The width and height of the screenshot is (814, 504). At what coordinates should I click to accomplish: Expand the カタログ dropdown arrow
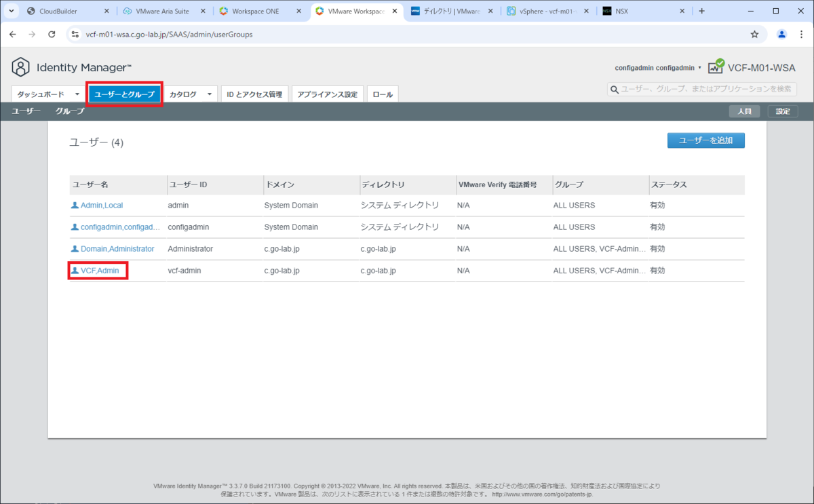(x=210, y=94)
